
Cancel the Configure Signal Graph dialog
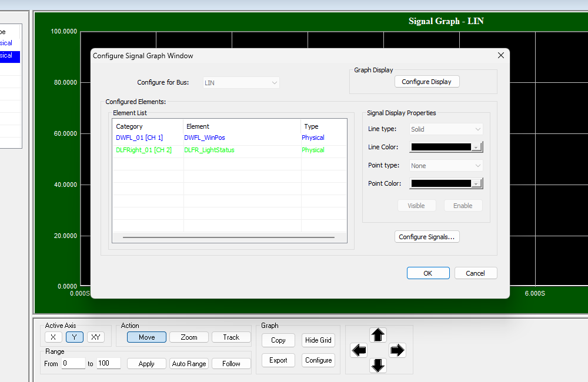pyautogui.click(x=476, y=273)
